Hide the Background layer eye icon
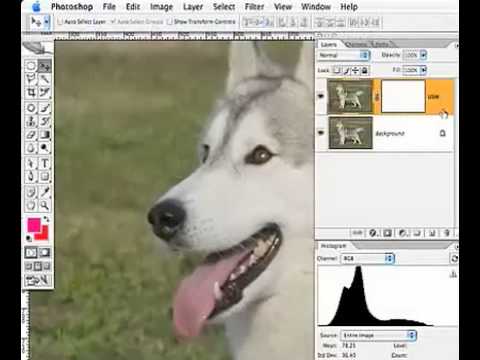Screen dimensions: 480x360 [321, 133]
